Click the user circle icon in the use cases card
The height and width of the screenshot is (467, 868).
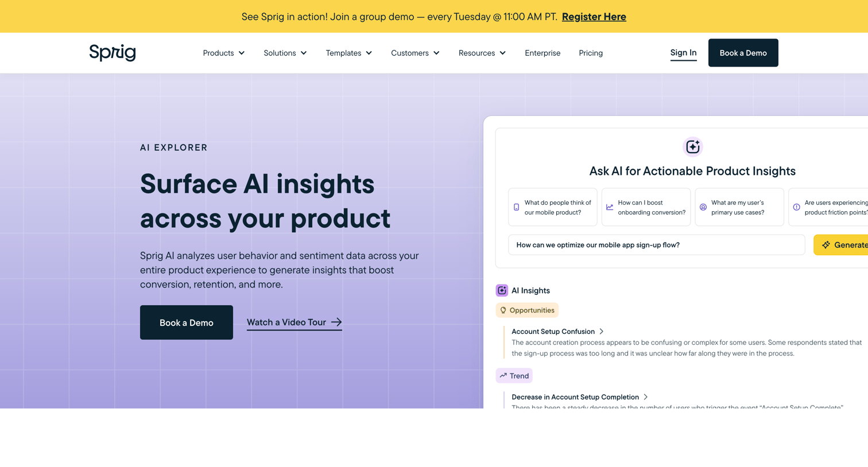[x=703, y=207]
